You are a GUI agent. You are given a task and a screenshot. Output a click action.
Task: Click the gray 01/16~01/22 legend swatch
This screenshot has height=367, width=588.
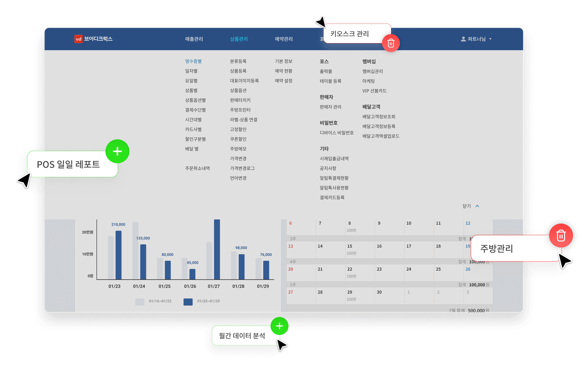[x=140, y=301]
